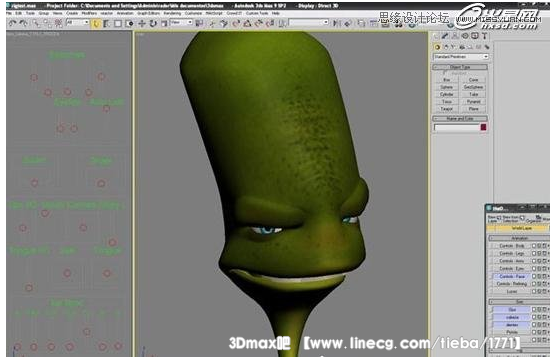Open the Utilities hammer panel tab
The width and height of the screenshot is (550, 360).
484,36
